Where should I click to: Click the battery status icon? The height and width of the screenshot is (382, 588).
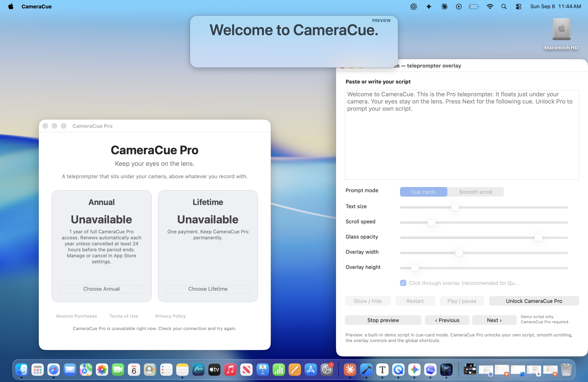(x=474, y=7)
